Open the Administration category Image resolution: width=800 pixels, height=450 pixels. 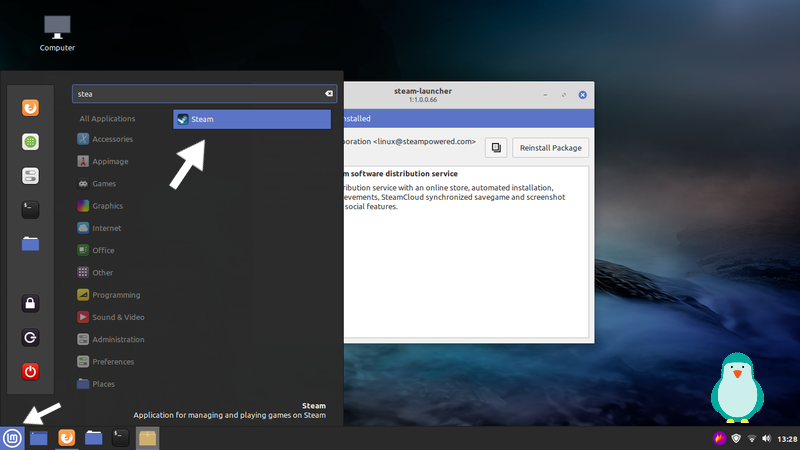click(x=111, y=339)
